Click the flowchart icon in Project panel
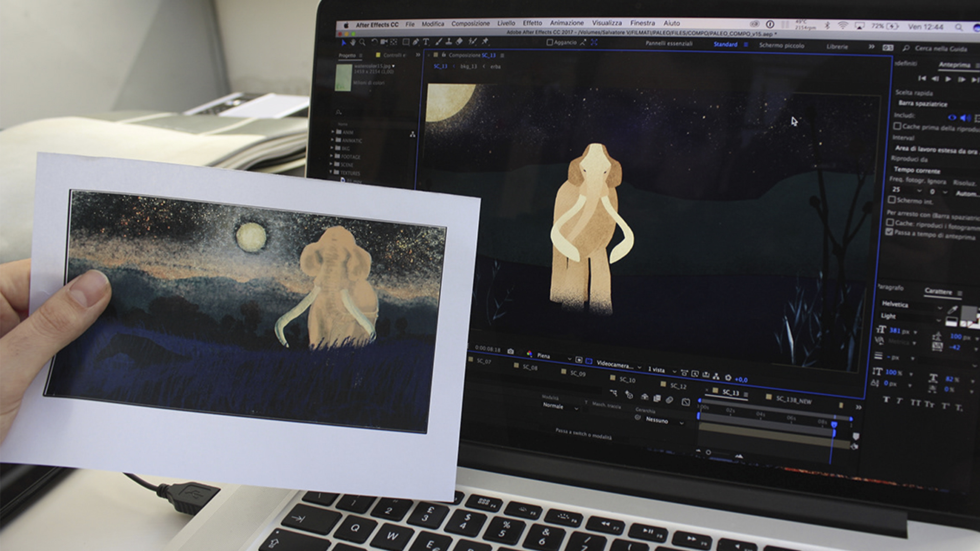980x551 pixels. click(412, 134)
